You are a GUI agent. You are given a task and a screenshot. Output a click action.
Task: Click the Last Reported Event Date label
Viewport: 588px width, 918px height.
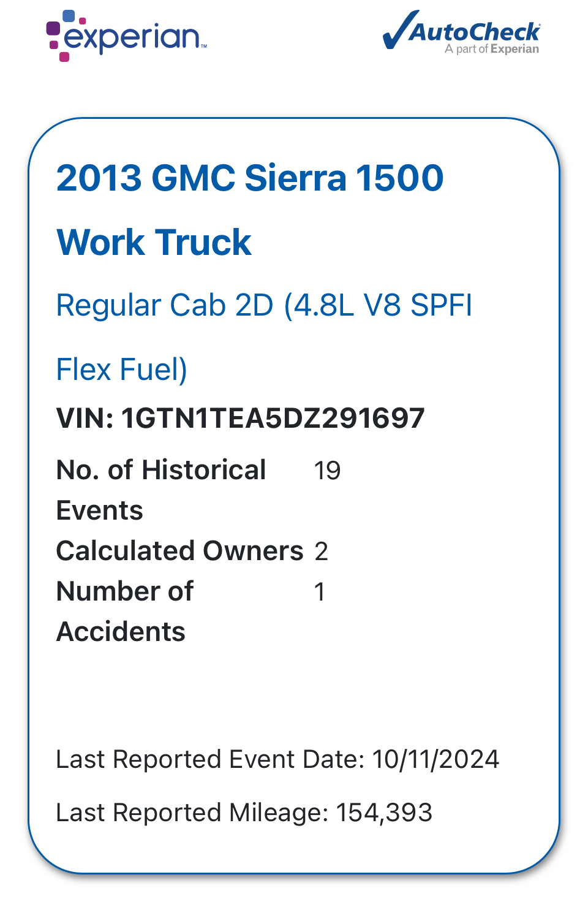pyautogui.click(x=210, y=759)
